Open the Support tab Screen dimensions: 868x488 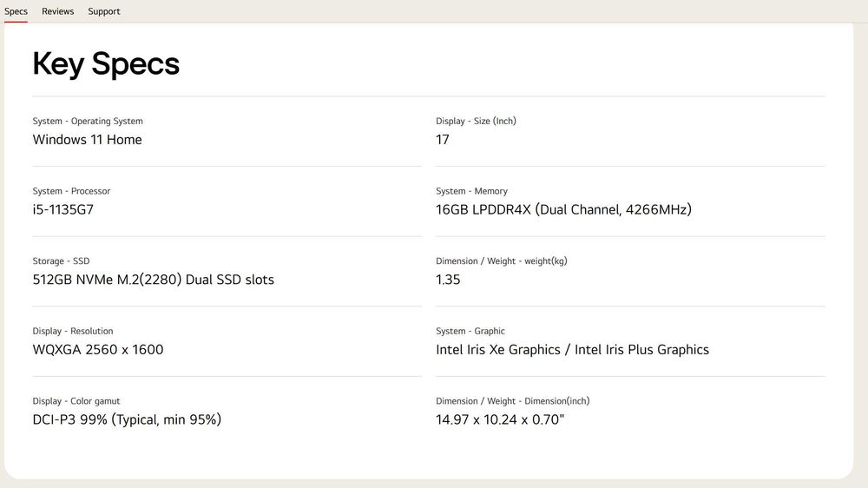pos(104,11)
